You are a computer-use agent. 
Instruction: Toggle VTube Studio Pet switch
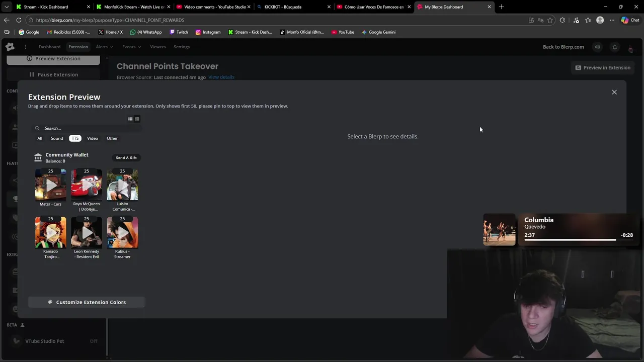point(94,341)
